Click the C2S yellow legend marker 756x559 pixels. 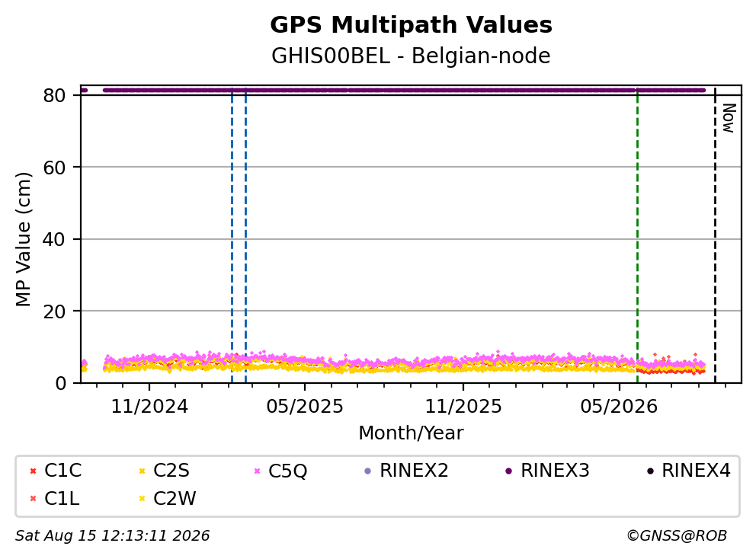click(x=142, y=471)
